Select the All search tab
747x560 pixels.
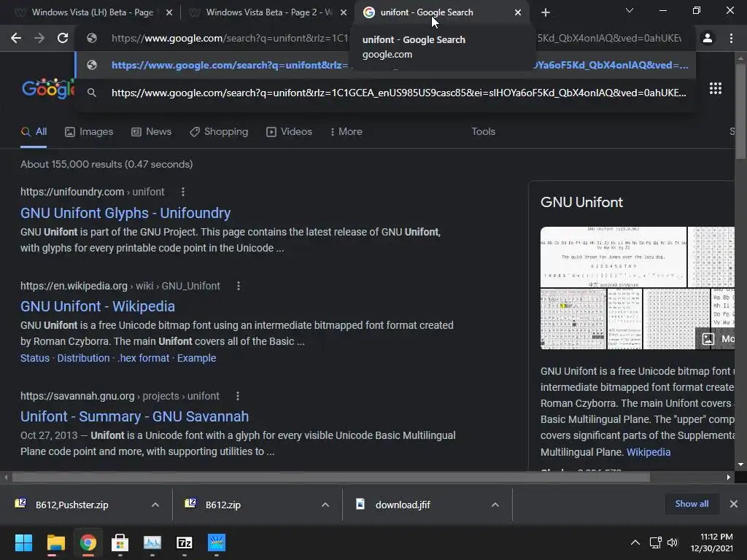coord(34,132)
